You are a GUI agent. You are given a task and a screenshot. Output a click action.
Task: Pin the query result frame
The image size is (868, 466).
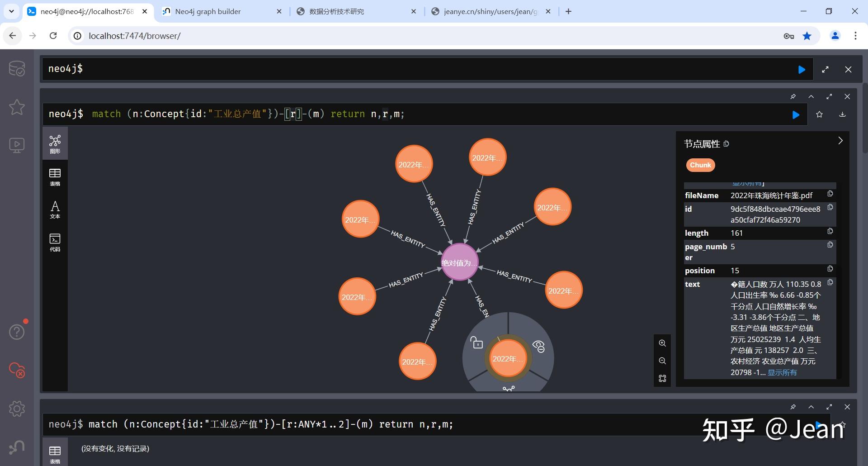(x=793, y=96)
